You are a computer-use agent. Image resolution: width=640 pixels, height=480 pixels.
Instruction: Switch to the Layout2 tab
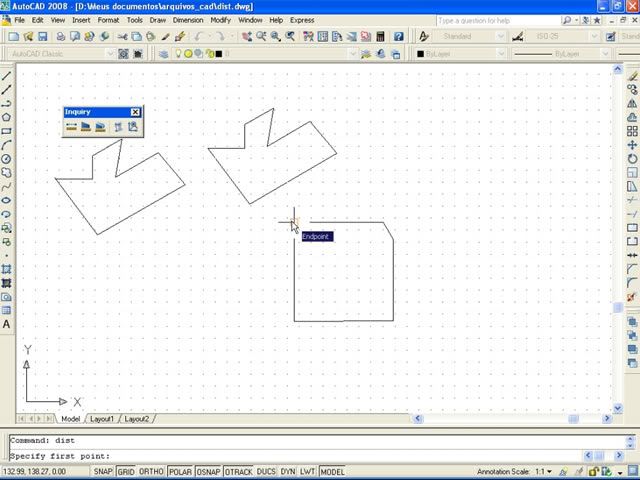click(x=136, y=419)
